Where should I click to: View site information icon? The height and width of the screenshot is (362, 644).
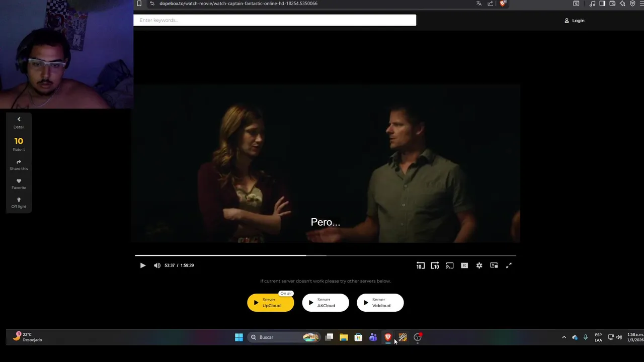tap(152, 4)
